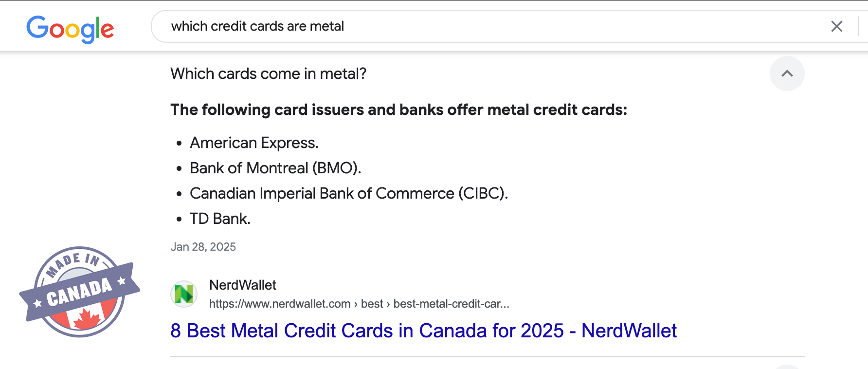The height and width of the screenshot is (369, 868).
Task: Click the Canadian Imperial Bank of Commerce item
Action: point(348,193)
